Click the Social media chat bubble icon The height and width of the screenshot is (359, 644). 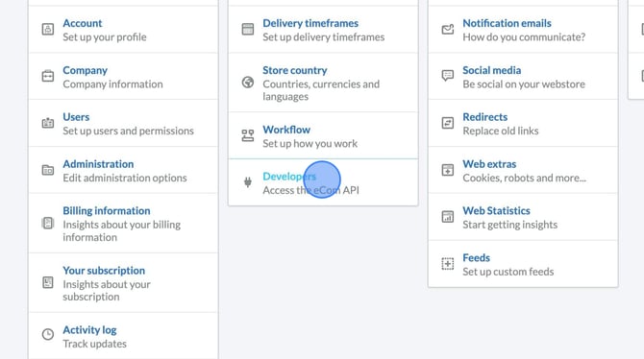448,76
